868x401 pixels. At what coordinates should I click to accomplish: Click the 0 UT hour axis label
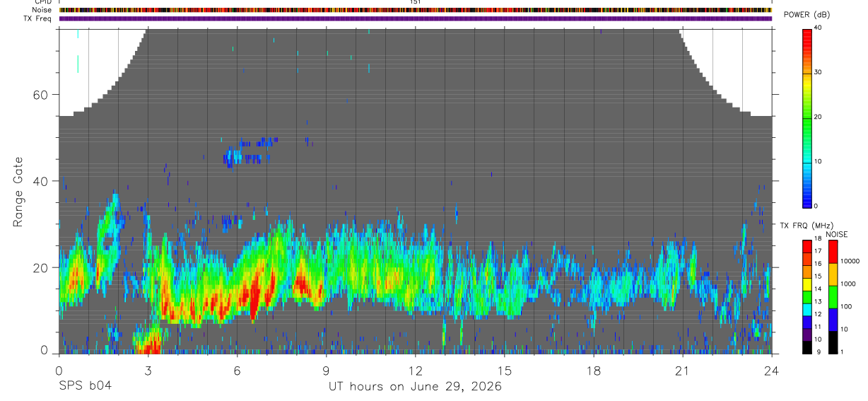[59, 371]
